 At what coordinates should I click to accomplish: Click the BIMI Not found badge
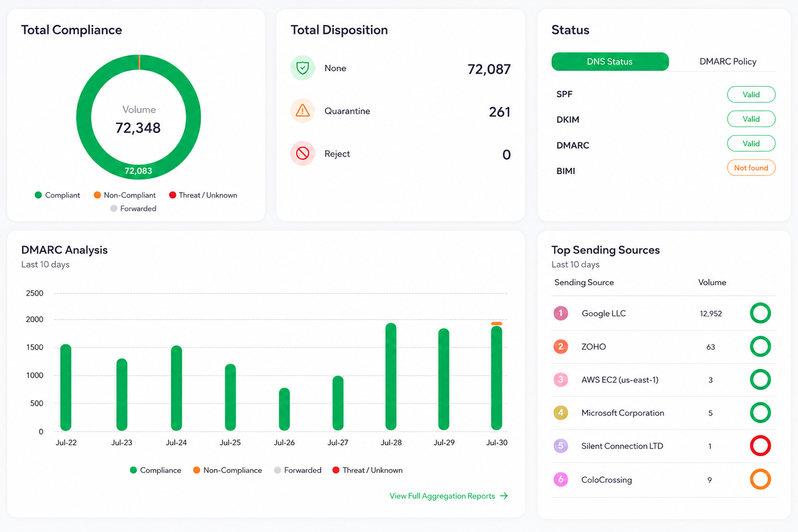[751, 168]
